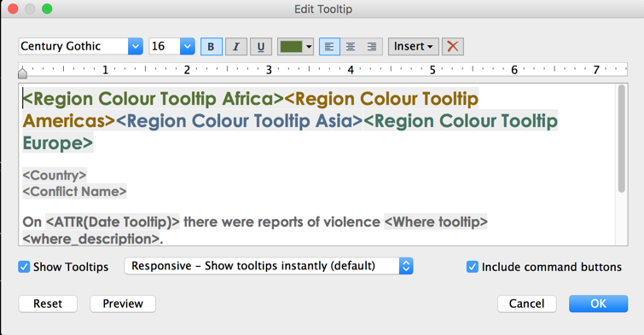644x335 pixels.
Task: Close the Edit Tooltip window
Action: click(13, 9)
